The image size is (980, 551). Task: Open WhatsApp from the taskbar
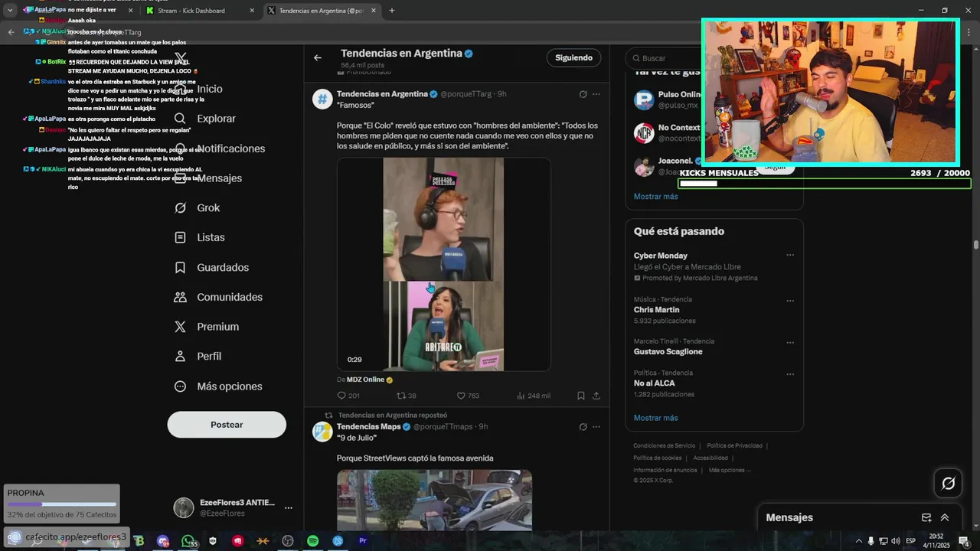point(188,541)
